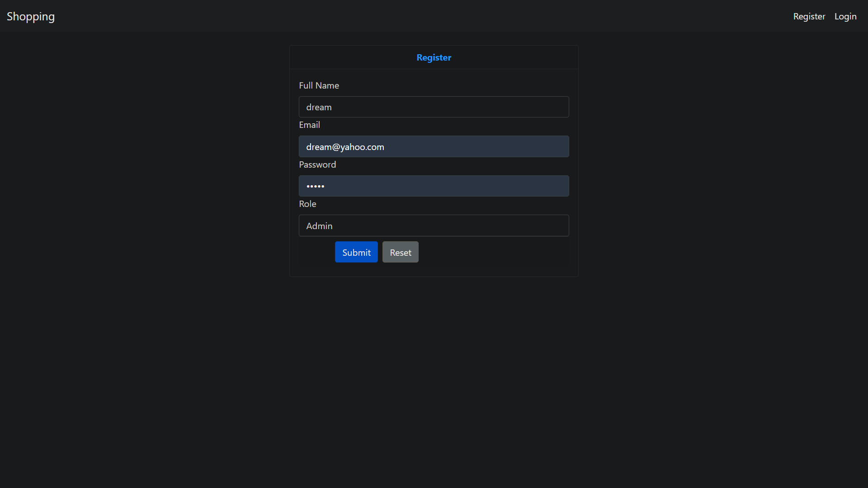Focus the Email input containing dream@yahoo.com
This screenshot has width=868, height=488.
coord(434,146)
